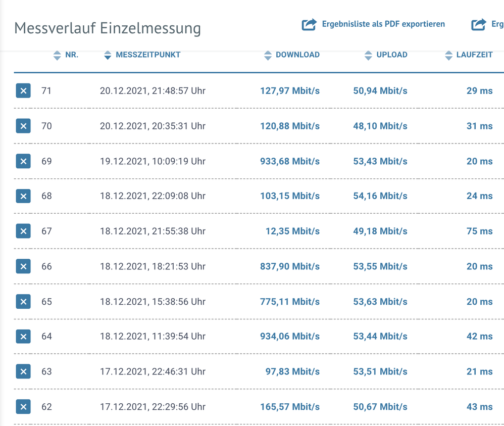Click Ergebnisliste als PDF exportieren link
The height and width of the screenshot is (426, 504).
click(383, 24)
